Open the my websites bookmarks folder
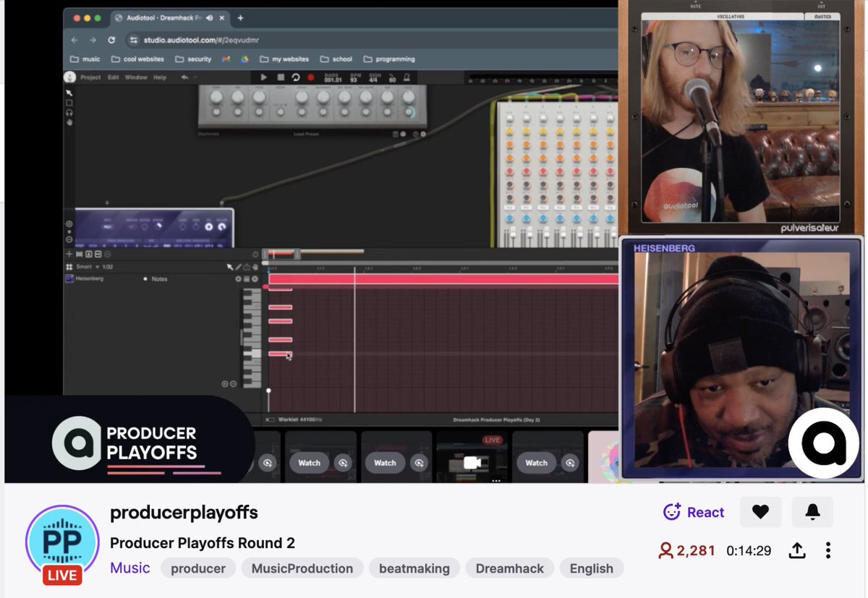This screenshot has height=598, width=868. pos(284,59)
